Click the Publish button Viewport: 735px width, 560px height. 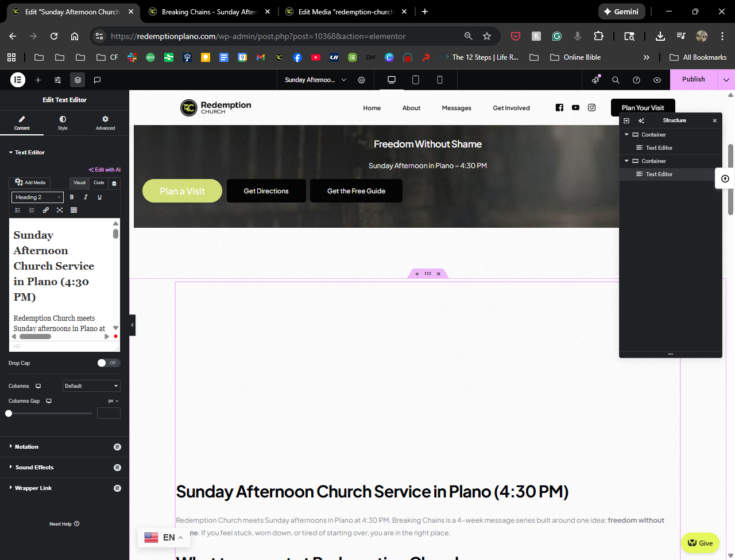point(693,80)
